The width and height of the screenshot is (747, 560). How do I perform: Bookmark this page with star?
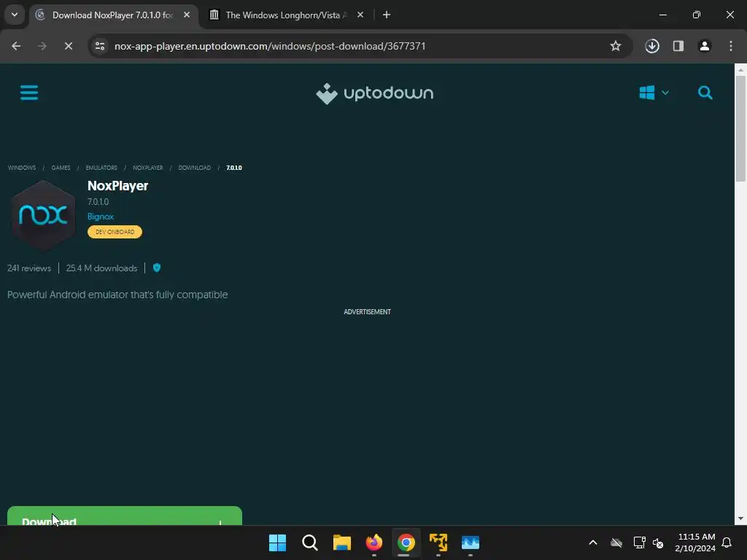tap(616, 46)
